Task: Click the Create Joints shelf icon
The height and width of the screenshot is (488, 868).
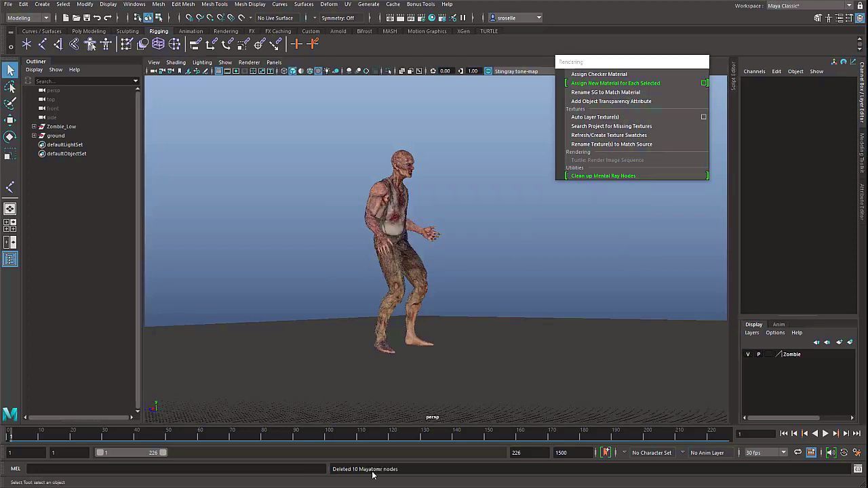Action: coord(42,45)
